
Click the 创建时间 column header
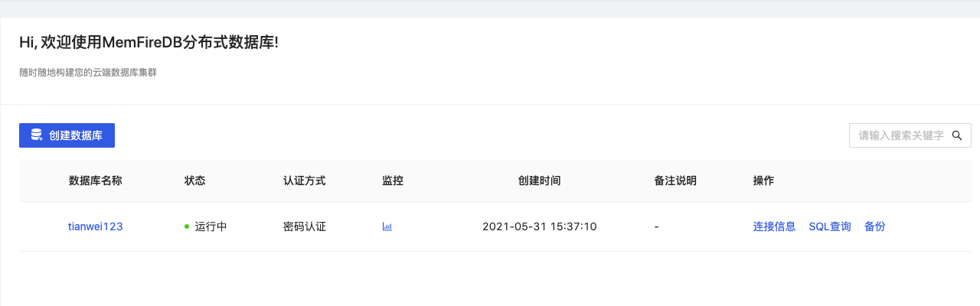(x=540, y=181)
